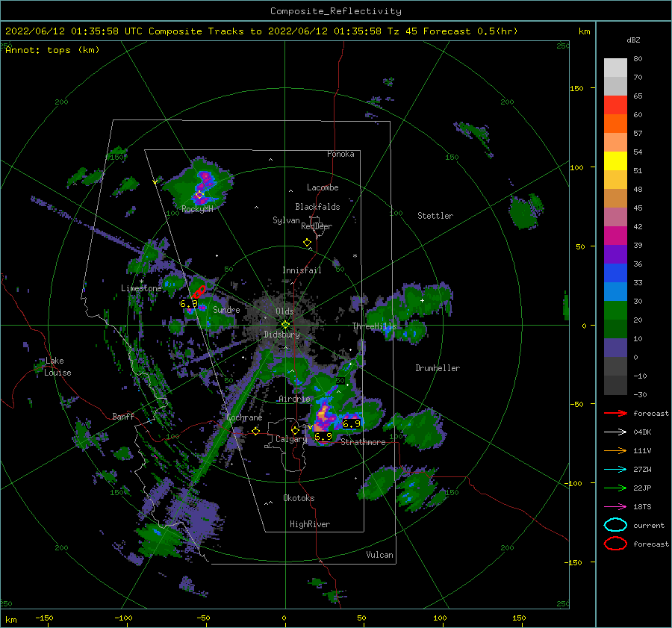Screen dimensions: 672x628
Task: Click the 80 value on dBZ scale
Action: [638, 59]
